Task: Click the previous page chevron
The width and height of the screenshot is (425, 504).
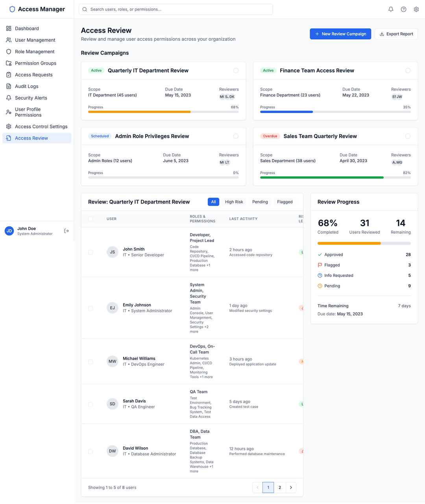Action: pyautogui.click(x=257, y=487)
